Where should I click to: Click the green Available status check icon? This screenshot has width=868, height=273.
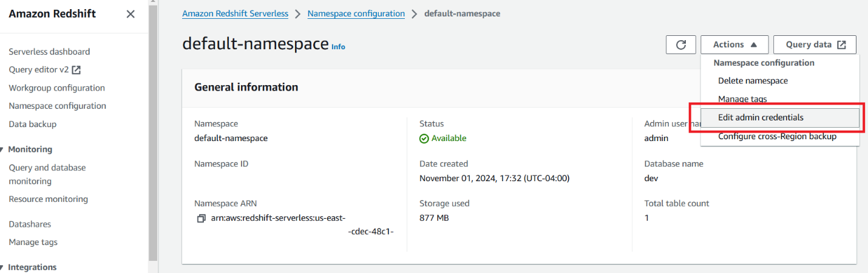point(424,138)
